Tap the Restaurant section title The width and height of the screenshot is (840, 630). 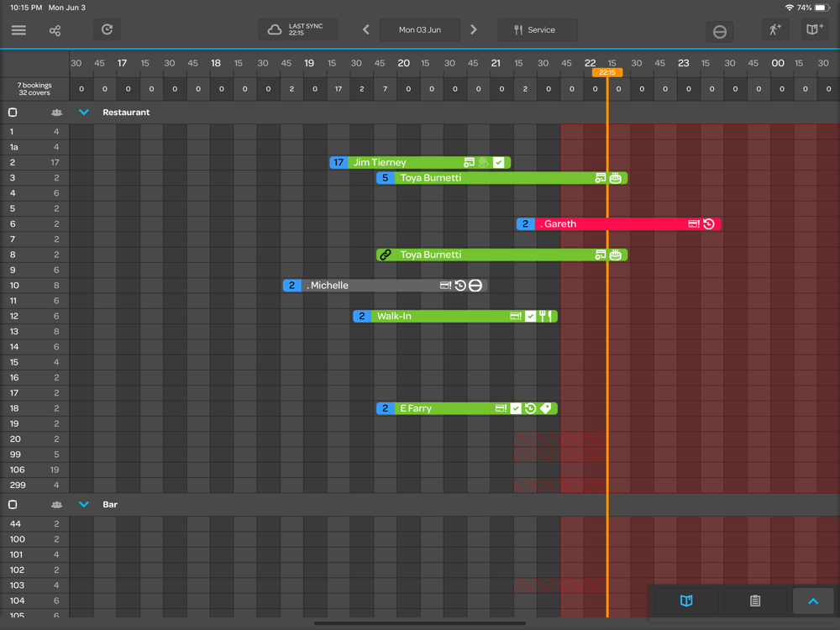point(126,113)
